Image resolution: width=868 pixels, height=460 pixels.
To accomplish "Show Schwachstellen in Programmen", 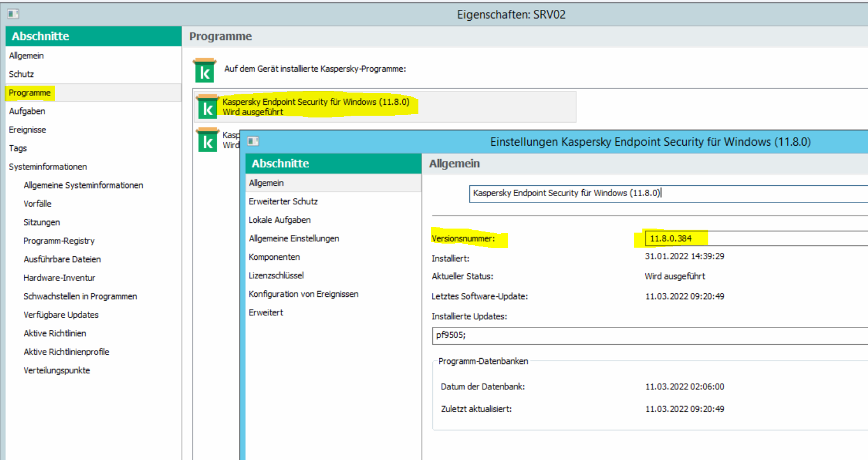I will pos(80,296).
